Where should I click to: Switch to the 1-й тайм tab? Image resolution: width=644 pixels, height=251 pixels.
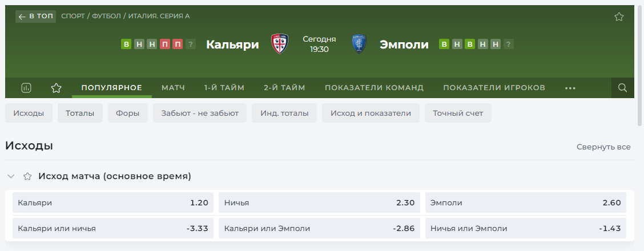pos(224,88)
